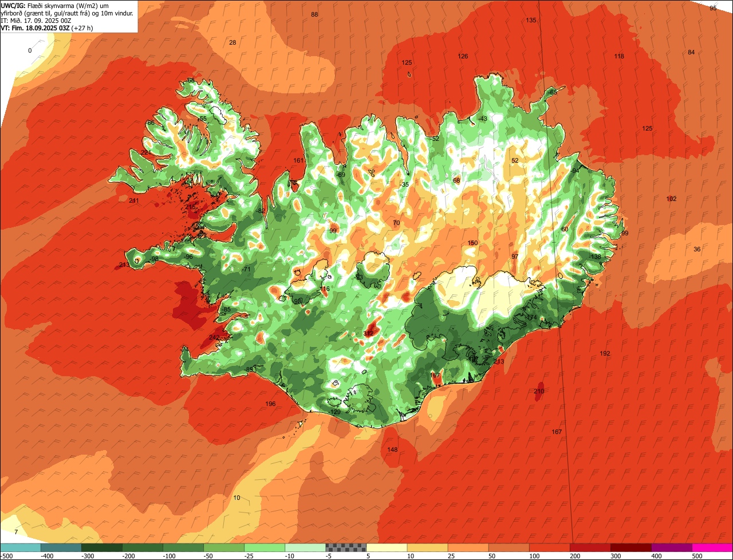Click the legend swatch between -300 and -200
This screenshot has width=733, height=560.
102,547
